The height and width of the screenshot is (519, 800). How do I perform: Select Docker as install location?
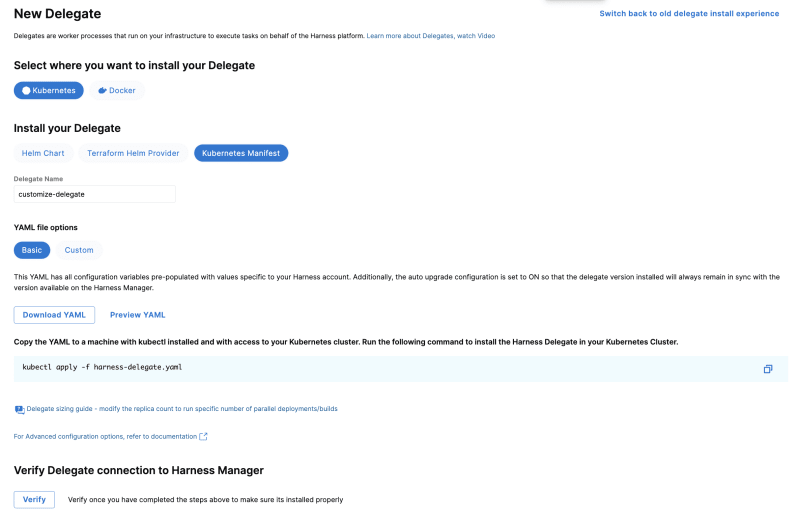[x=117, y=90]
